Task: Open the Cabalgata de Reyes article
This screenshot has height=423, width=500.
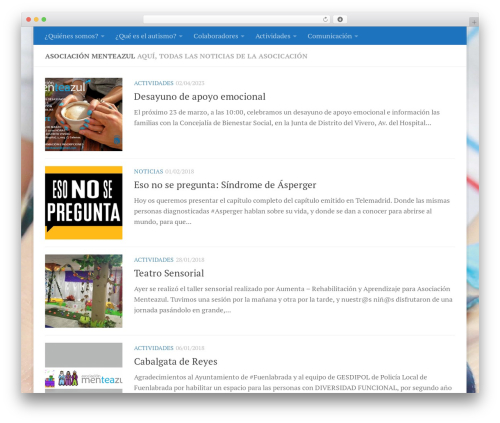Action: (176, 362)
